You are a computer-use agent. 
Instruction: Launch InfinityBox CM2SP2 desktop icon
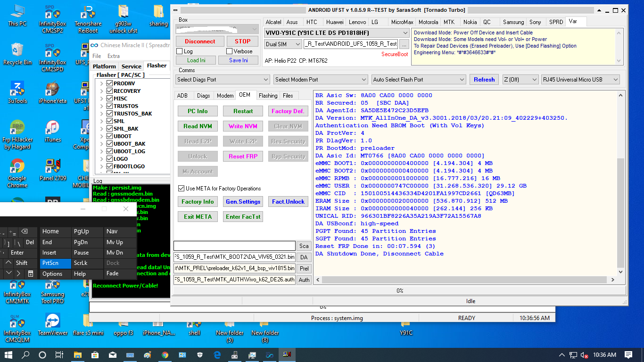(x=52, y=19)
